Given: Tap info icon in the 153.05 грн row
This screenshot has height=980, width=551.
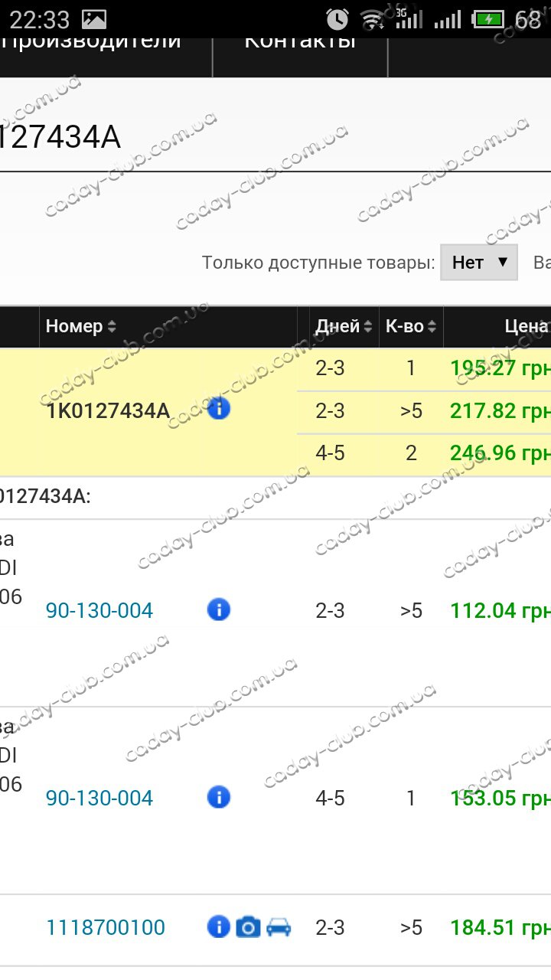Looking at the screenshot, I should [x=219, y=798].
